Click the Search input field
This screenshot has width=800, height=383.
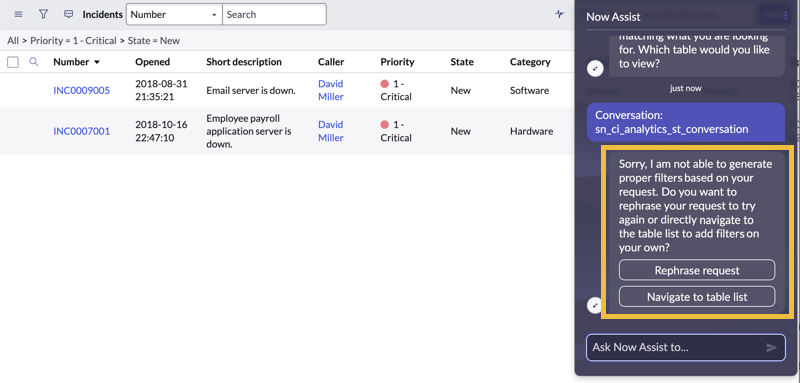point(274,14)
